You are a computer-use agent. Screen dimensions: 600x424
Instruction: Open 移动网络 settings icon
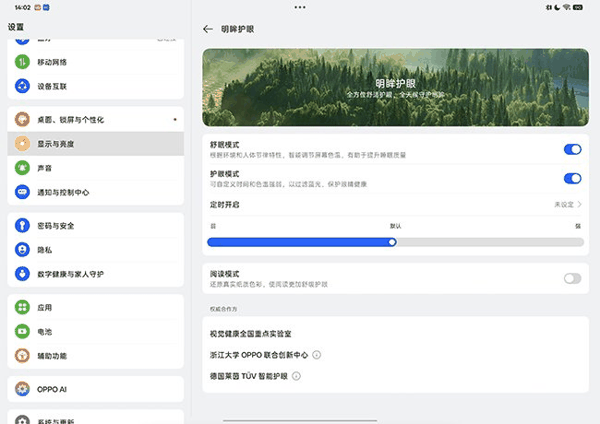pos(21,61)
